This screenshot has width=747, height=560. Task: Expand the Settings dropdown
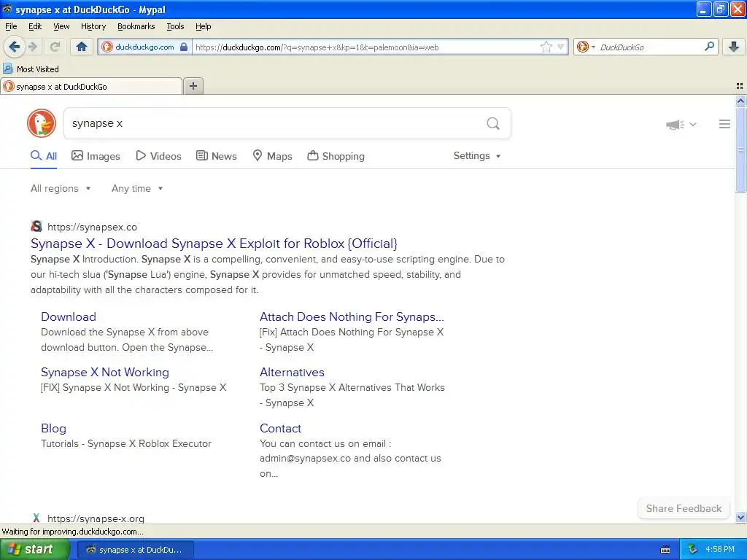477,156
